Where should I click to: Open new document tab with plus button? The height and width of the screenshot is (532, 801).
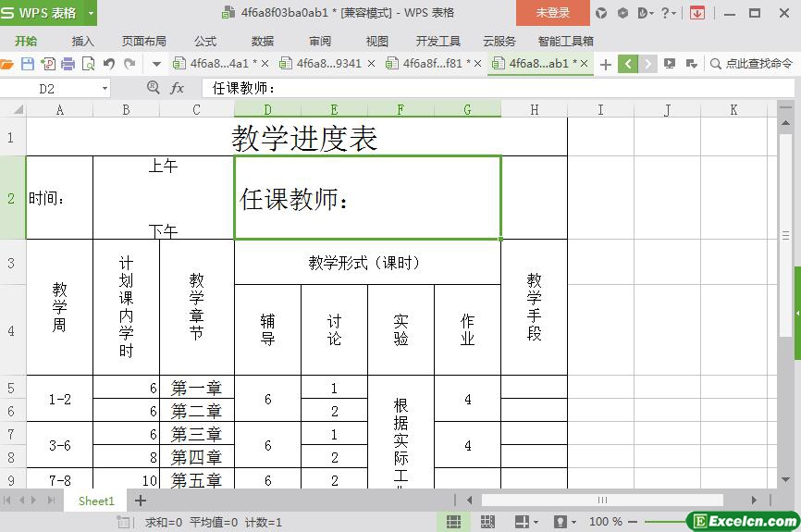pyautogui.click(x=606, y=64)
